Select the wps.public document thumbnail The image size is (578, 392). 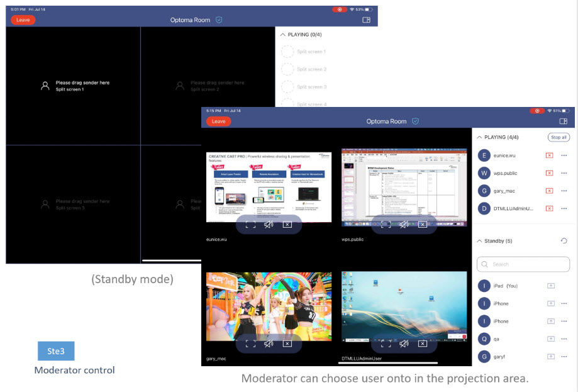404,188
